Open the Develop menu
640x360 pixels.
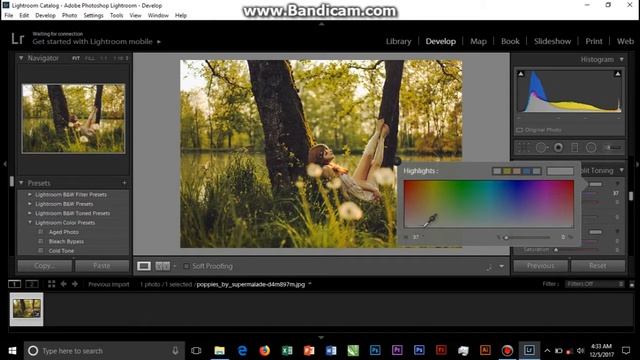45,16
